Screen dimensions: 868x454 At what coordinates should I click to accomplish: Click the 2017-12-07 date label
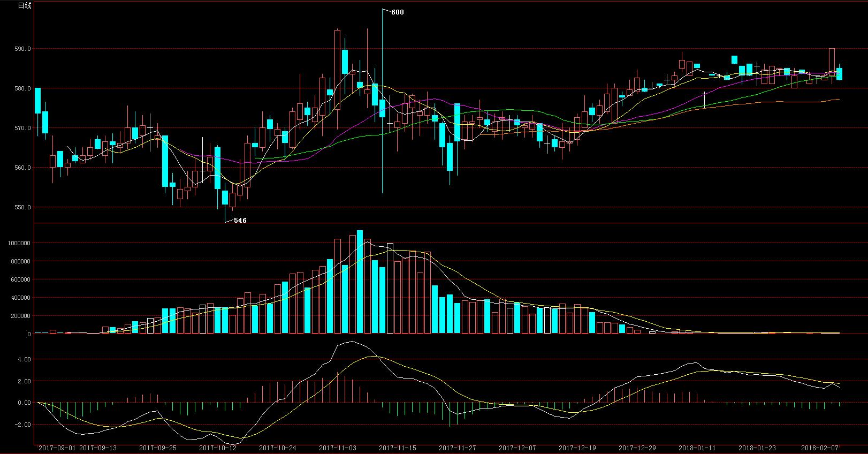pyautogui.click(x=517, y=448)
